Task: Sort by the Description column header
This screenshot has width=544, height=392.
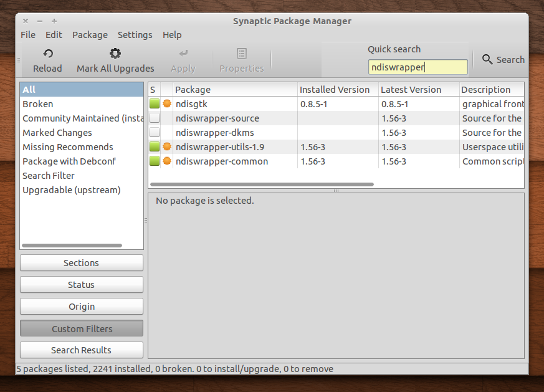Action: 492,90
